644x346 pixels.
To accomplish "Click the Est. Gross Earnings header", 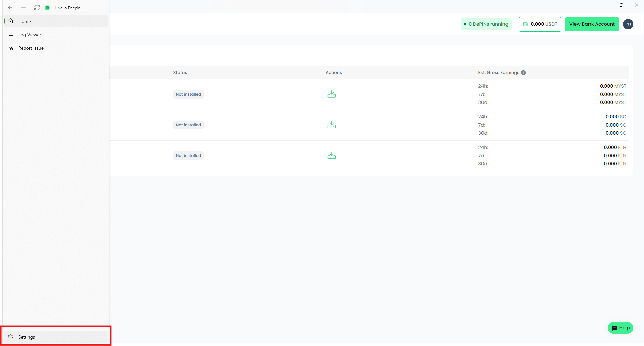I will point(499,72).
